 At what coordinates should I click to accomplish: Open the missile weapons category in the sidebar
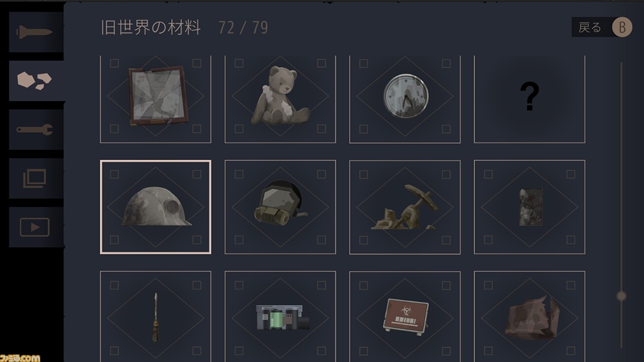(x=36, y=32)
